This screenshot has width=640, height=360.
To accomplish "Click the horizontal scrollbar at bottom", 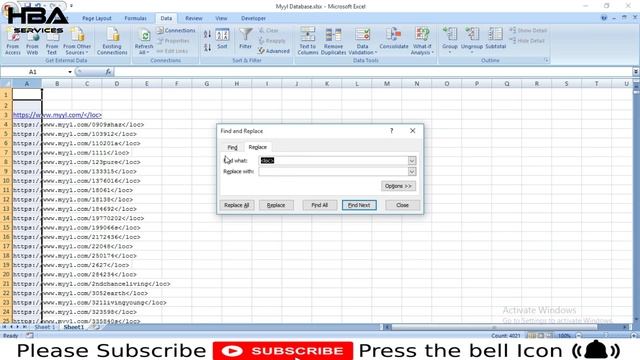I will [494, 327].
